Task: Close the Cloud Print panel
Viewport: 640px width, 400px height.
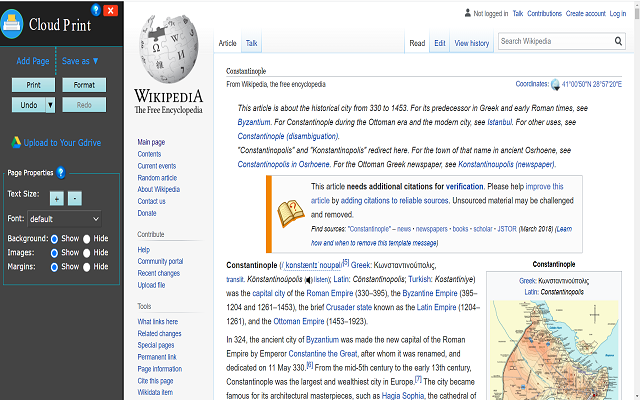Action: pyautogui.click(x=111, y=10)
